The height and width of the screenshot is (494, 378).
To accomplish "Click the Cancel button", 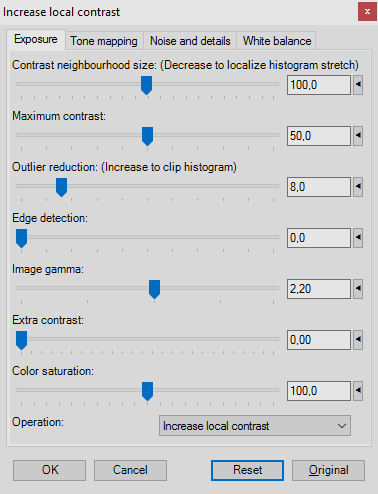I will (x=130, y=470).
